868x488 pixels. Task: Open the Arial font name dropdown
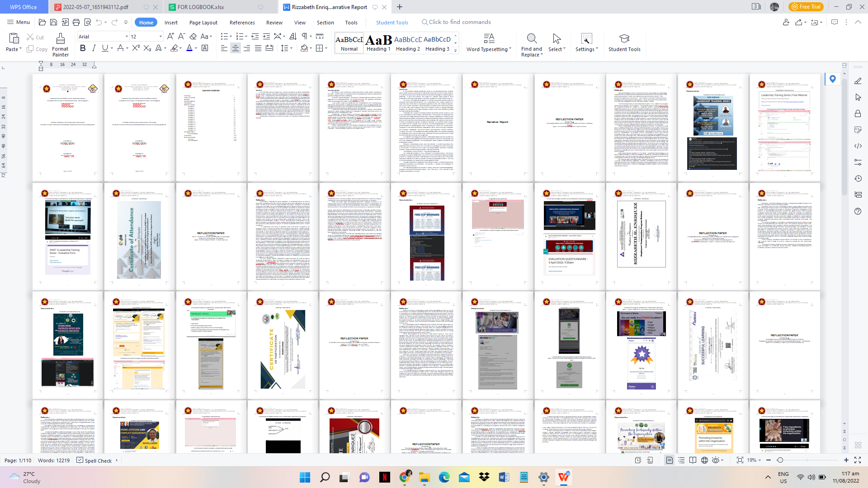[127, 37]
